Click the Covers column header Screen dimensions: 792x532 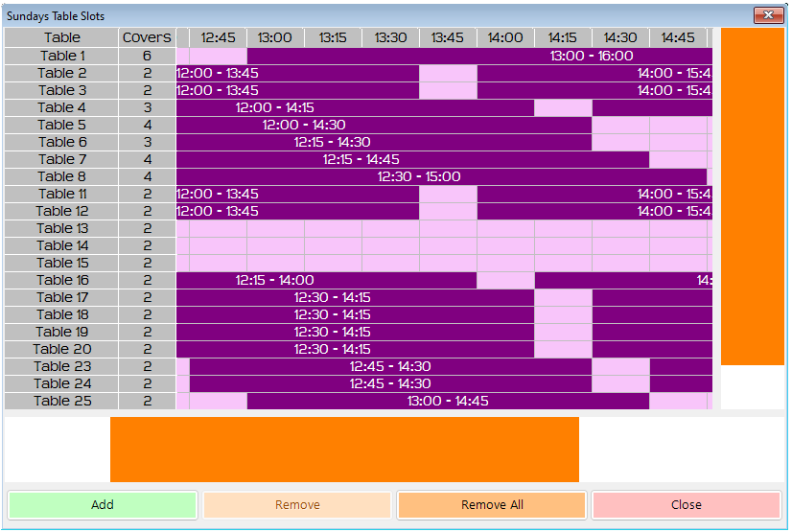(x=147, y=38)
